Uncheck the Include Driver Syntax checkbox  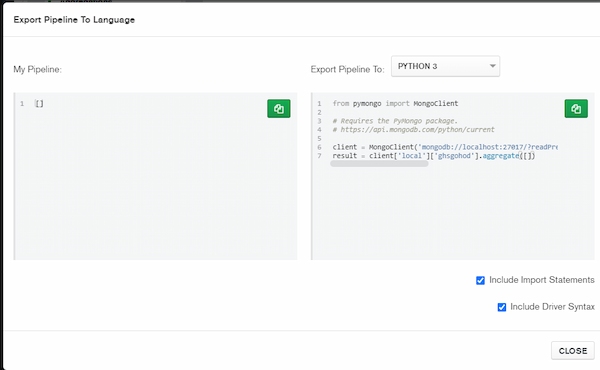click(502, 307)
